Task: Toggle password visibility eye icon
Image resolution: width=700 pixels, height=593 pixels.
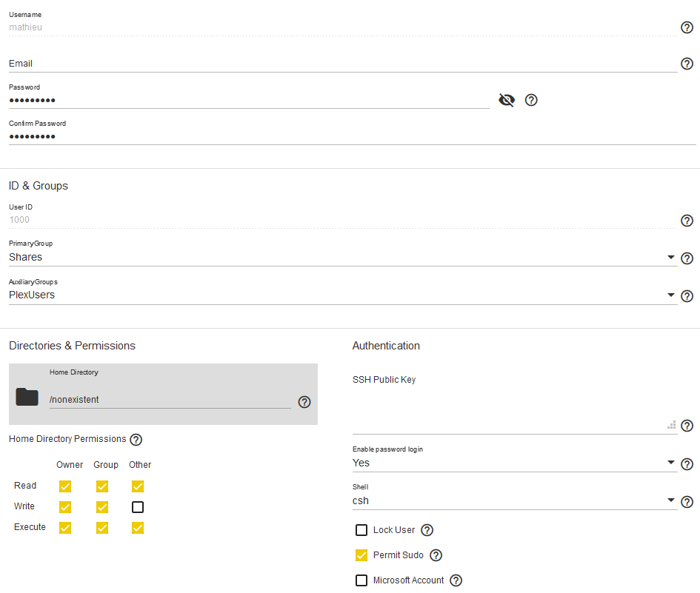Action: point(507,100)
